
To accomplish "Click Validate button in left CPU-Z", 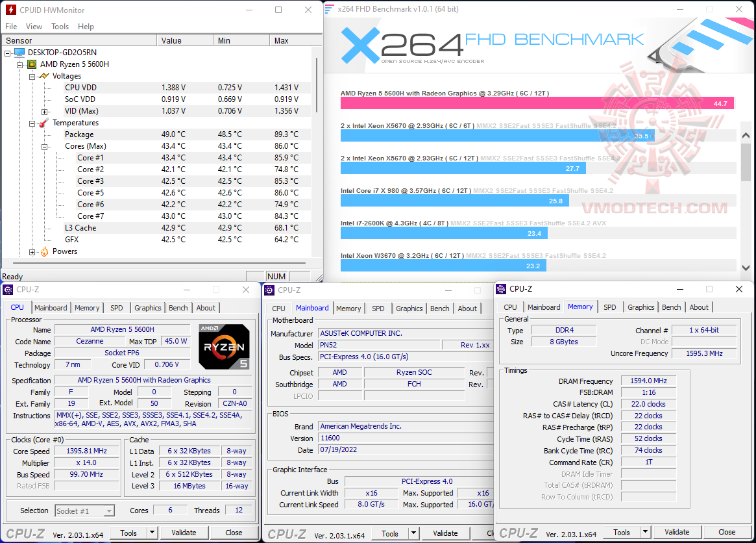I will pos(184,533).
